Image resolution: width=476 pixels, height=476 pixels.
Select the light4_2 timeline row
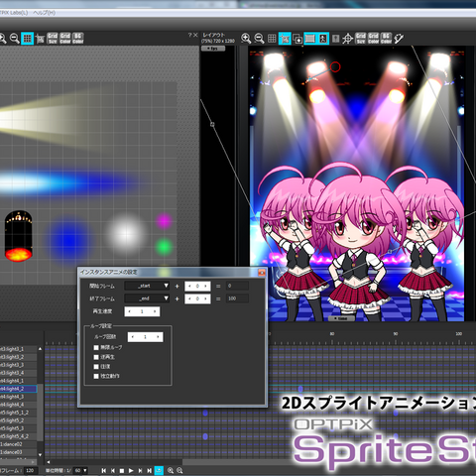click(18, 389)
